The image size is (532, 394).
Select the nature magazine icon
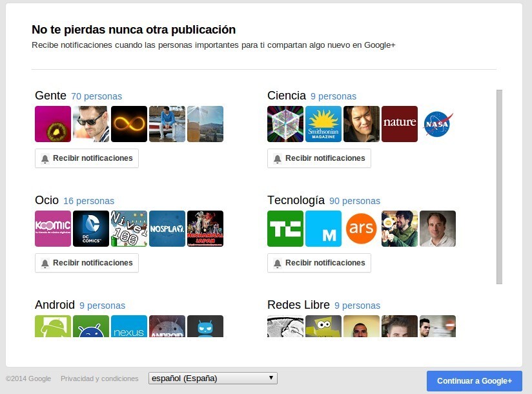pos(399,124)
